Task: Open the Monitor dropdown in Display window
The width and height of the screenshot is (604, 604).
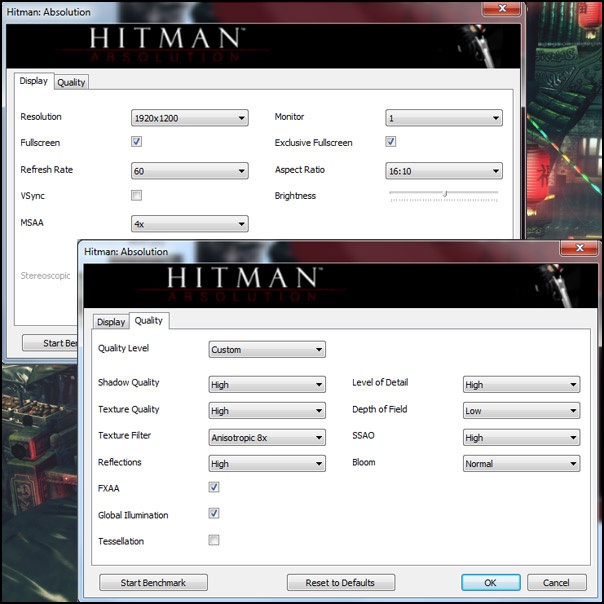Action: [444, 118]
